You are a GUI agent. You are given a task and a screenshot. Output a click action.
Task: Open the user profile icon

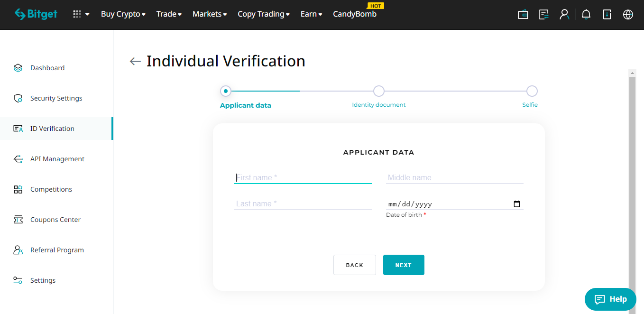pyautogui.click(x=564, y=14)
